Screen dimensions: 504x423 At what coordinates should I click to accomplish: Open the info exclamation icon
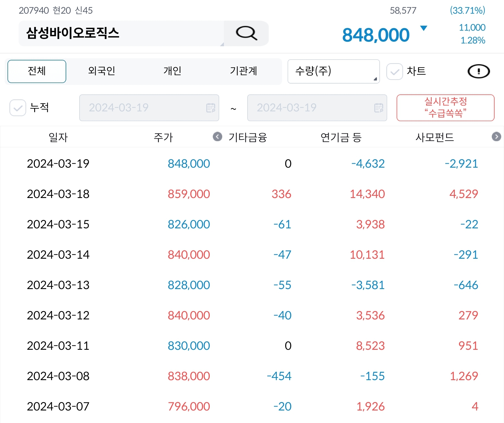tap(479, 71)
